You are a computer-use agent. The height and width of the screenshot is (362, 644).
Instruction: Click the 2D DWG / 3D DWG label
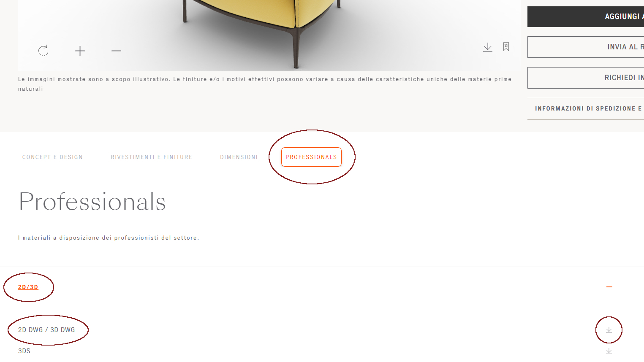(46, 330)
